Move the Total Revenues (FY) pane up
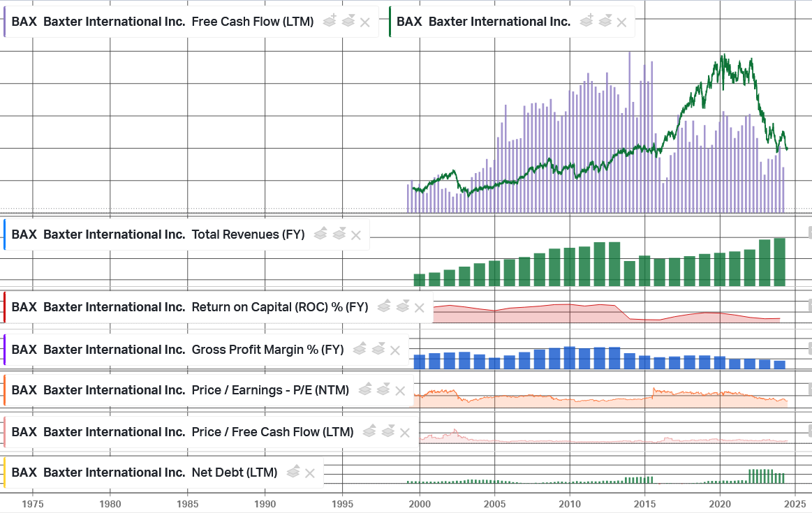812x513 pixels. pyautogui.click(x=320, y=234)
